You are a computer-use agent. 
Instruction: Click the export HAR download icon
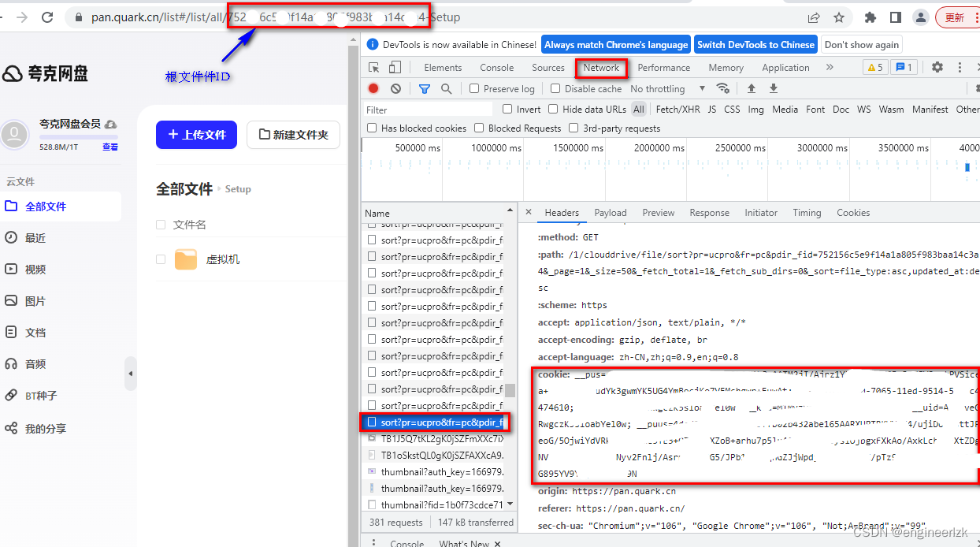(774, 89)
